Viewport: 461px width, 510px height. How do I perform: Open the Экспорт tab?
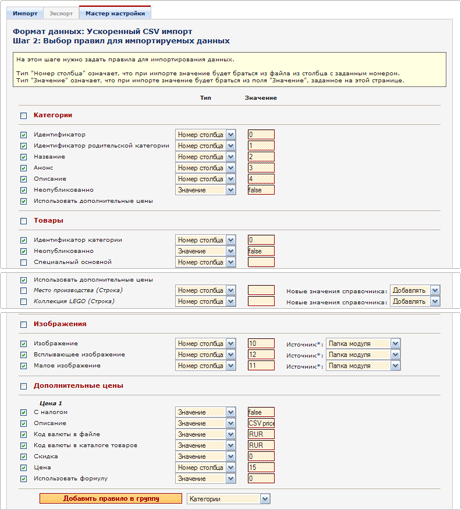tap(61, 14)
